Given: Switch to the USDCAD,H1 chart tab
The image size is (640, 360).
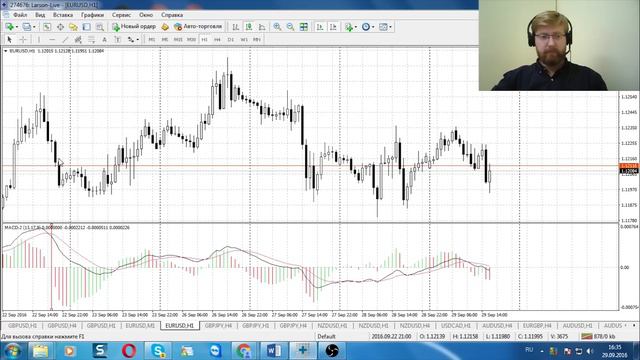Looking at the screenshot, I should coord(456,326).
